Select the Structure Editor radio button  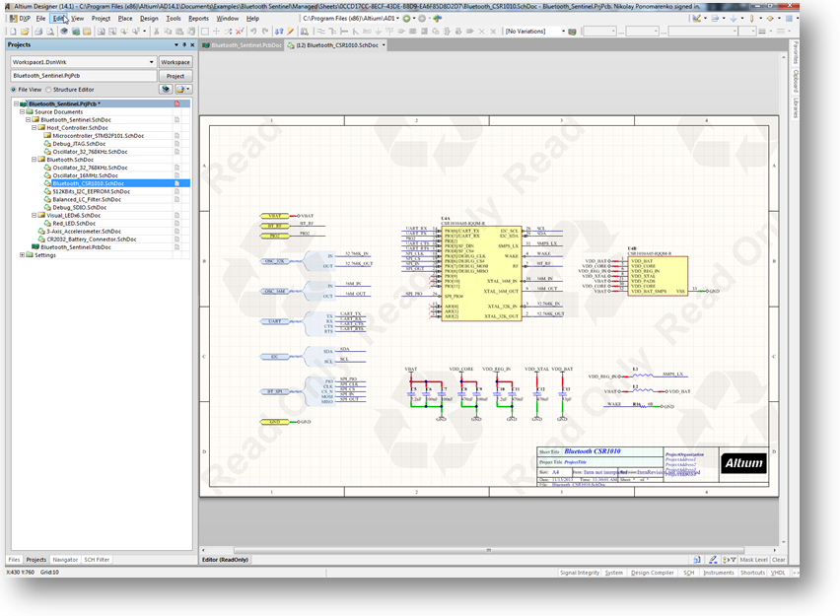point(48,90)
